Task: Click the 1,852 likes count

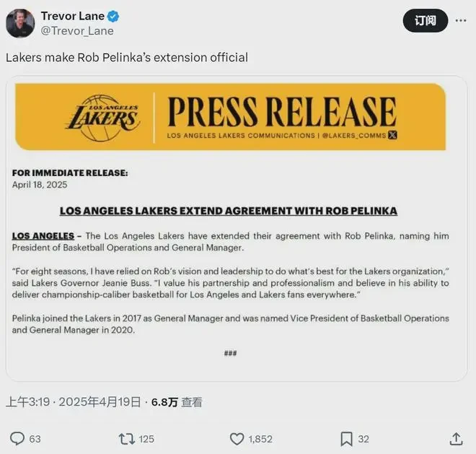Action: [x=260, y=439]
